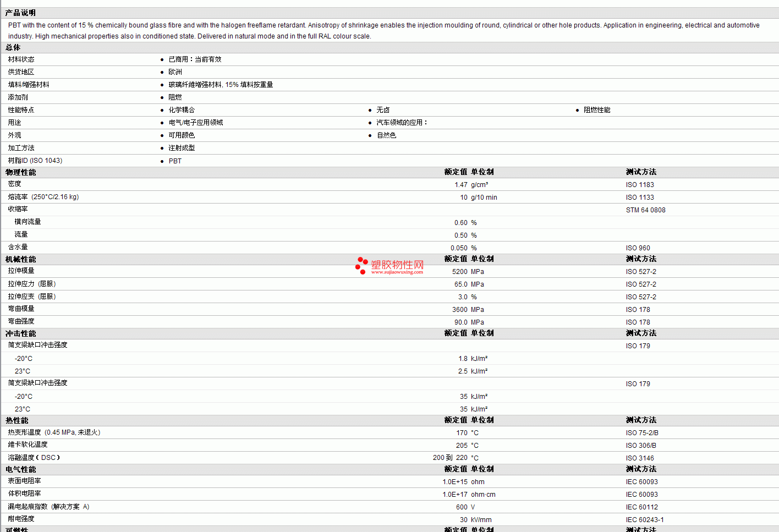779x532 pixels.
Task: Click the 65.0 tensile stress value
Action: point(461,284)
